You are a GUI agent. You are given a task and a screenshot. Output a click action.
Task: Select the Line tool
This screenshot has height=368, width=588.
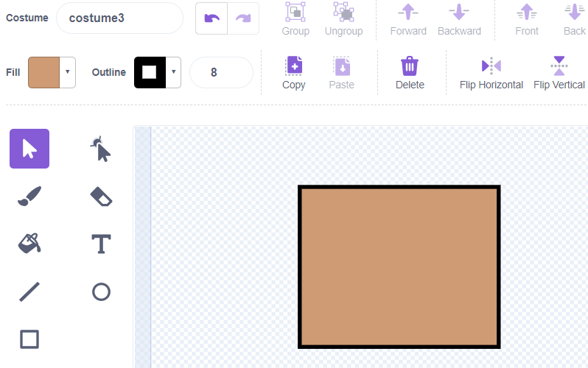click(29, 291)
